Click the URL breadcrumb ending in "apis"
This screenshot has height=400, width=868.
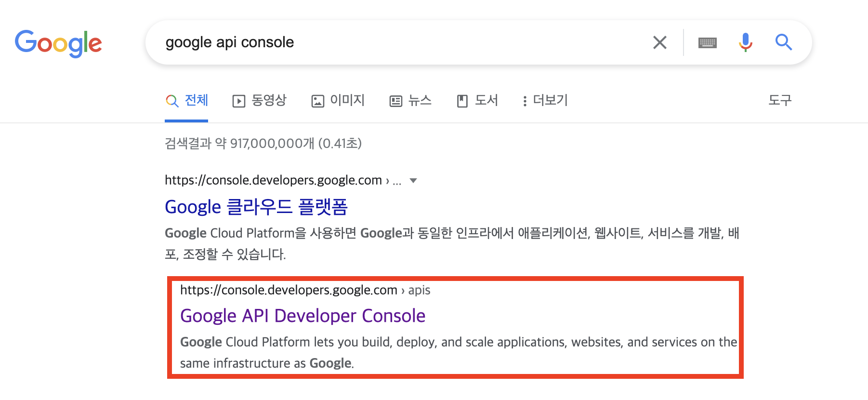pos(305,290)
